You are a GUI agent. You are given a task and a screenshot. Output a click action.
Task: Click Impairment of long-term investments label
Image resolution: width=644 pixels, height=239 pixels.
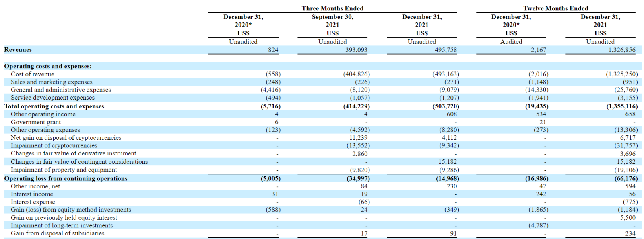click(x=62, y=225)
